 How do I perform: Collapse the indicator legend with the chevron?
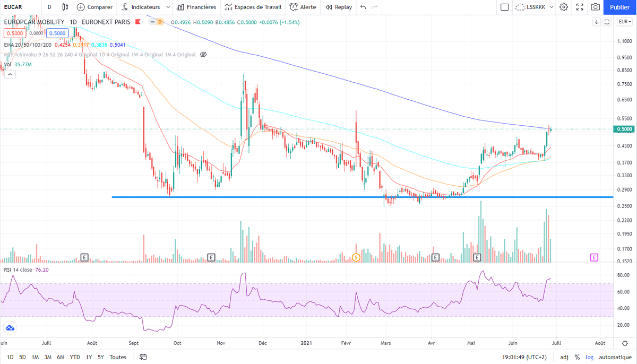click(x=9, y=75)
